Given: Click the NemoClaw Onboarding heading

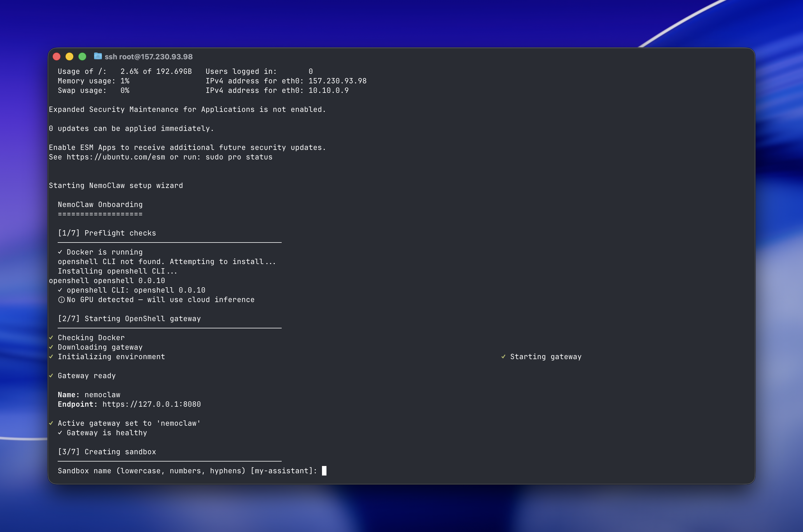Looking at the screenshot, I should coord(100,204).
